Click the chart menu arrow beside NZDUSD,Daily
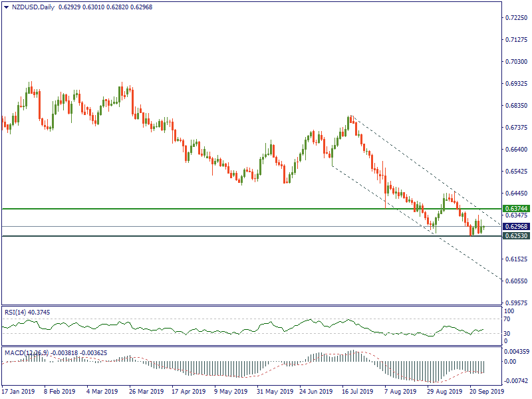Image resolution: width=532 pixels, height=399 pixels. click(5, 7)
